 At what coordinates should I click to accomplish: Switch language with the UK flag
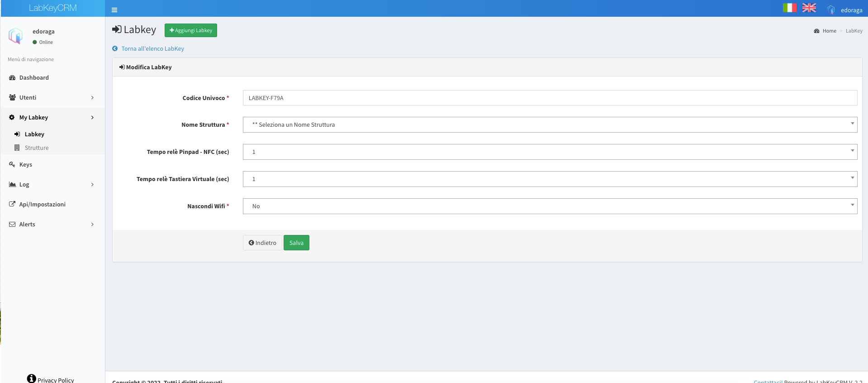[x=809, y=8]
